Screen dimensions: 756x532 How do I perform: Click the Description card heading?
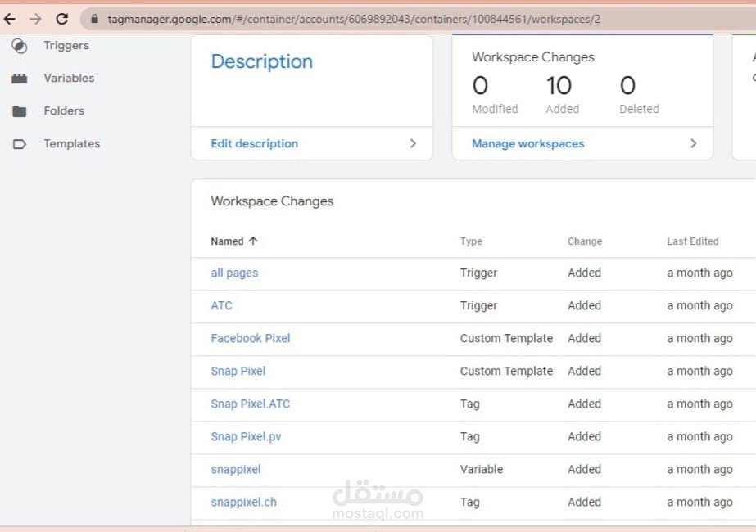[262, 61]
